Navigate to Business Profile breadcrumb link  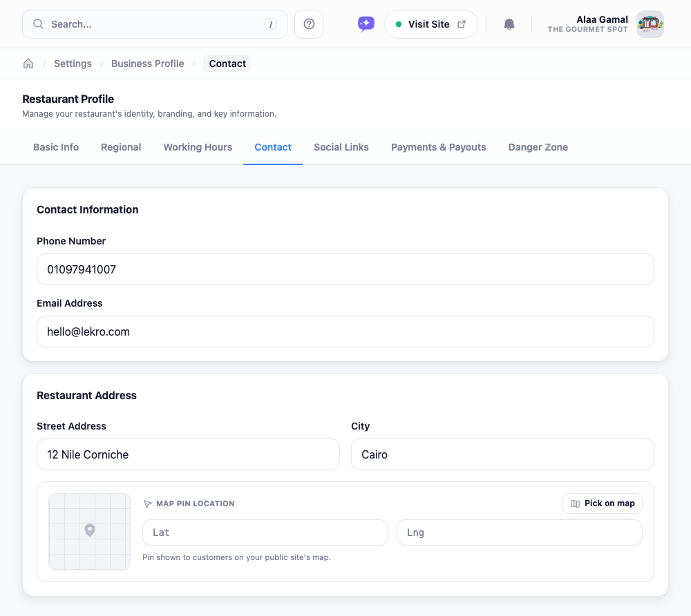148,64
